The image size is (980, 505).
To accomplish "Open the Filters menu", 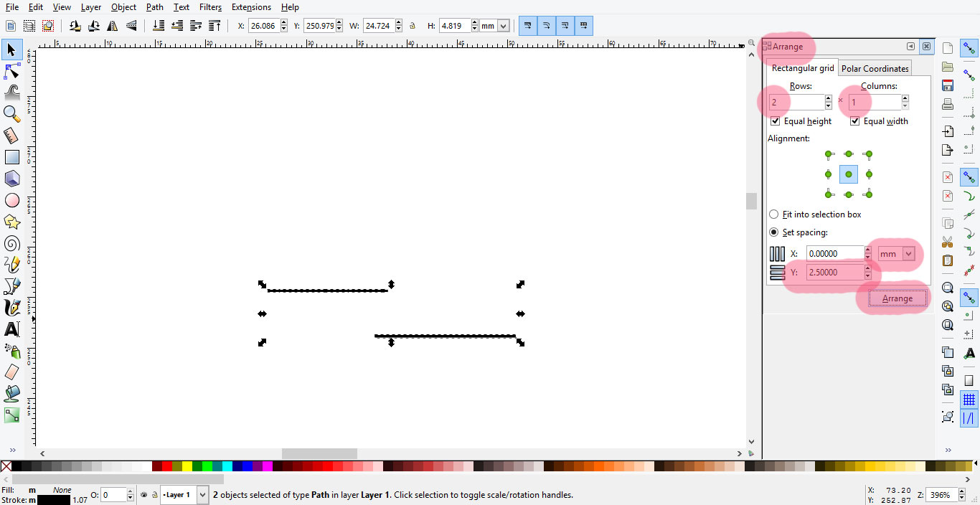I will pos(210,7).
